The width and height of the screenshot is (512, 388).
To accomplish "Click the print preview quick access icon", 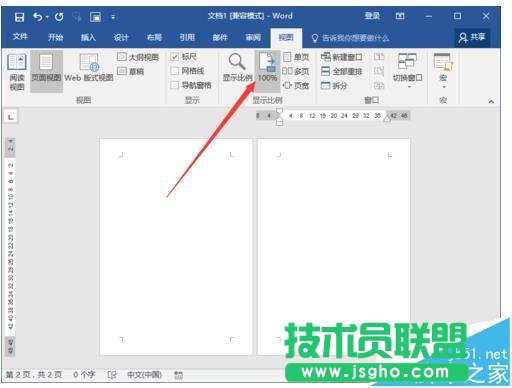I will click(95, 17).
